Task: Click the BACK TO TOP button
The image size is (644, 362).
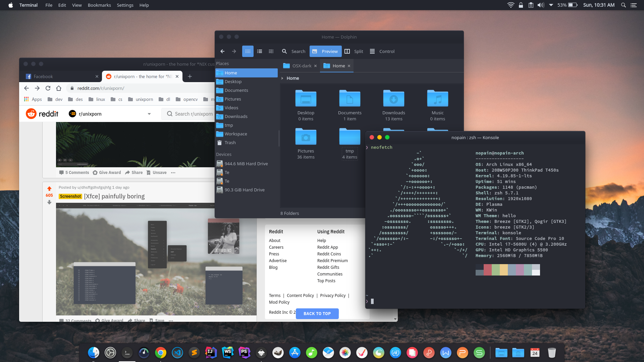Action: pos(317,314)
